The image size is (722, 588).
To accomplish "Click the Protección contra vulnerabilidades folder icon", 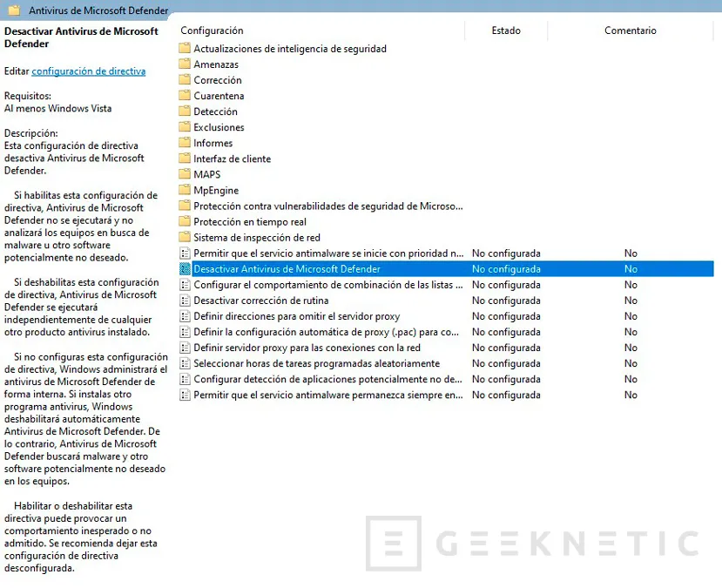I will point(185,206).
